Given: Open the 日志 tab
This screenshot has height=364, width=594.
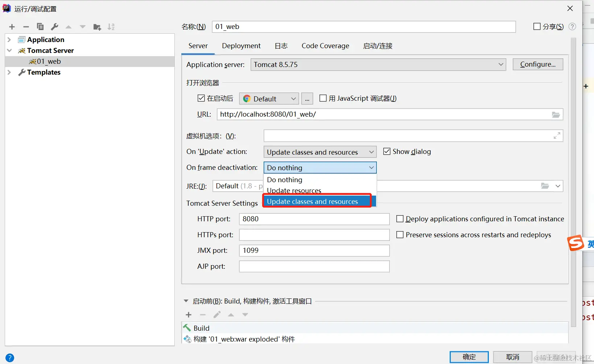Looking at the screenshot, I should [x=281, y=46].
